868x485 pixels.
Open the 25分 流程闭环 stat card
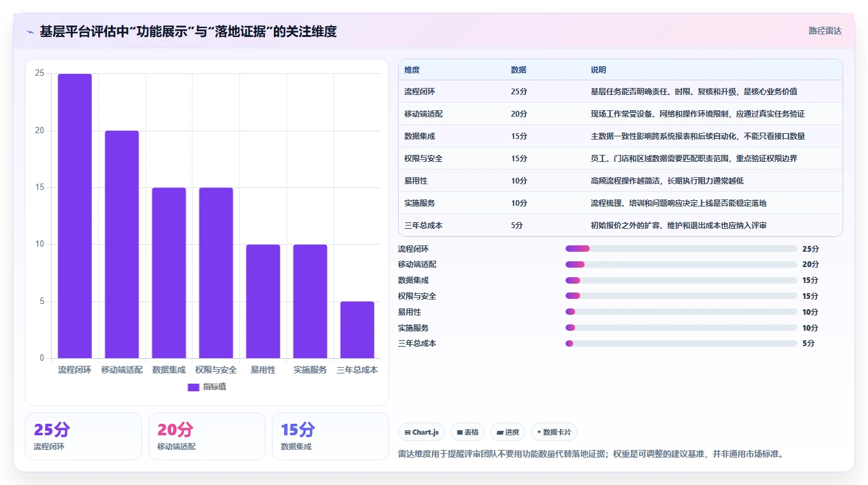pos(83,436)
